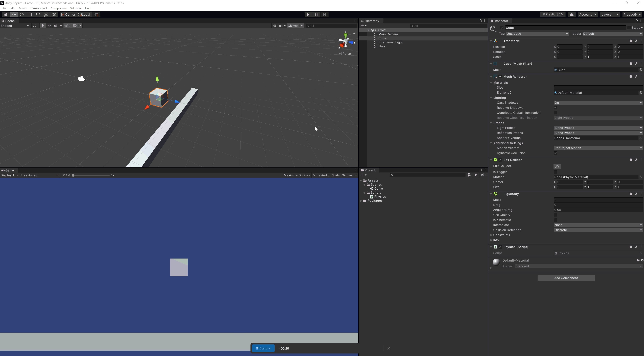Click the Step frame button
This screenshot has width=644, height=356.
[x=325, y=14]
